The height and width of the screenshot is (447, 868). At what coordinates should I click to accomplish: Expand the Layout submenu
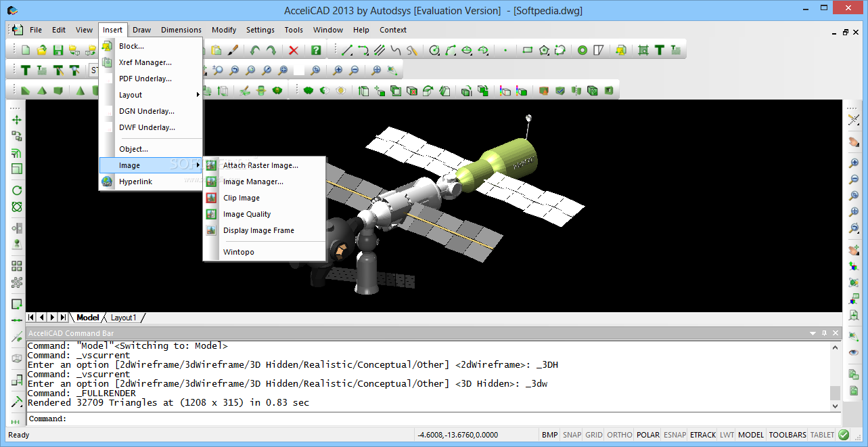(151, 95)
